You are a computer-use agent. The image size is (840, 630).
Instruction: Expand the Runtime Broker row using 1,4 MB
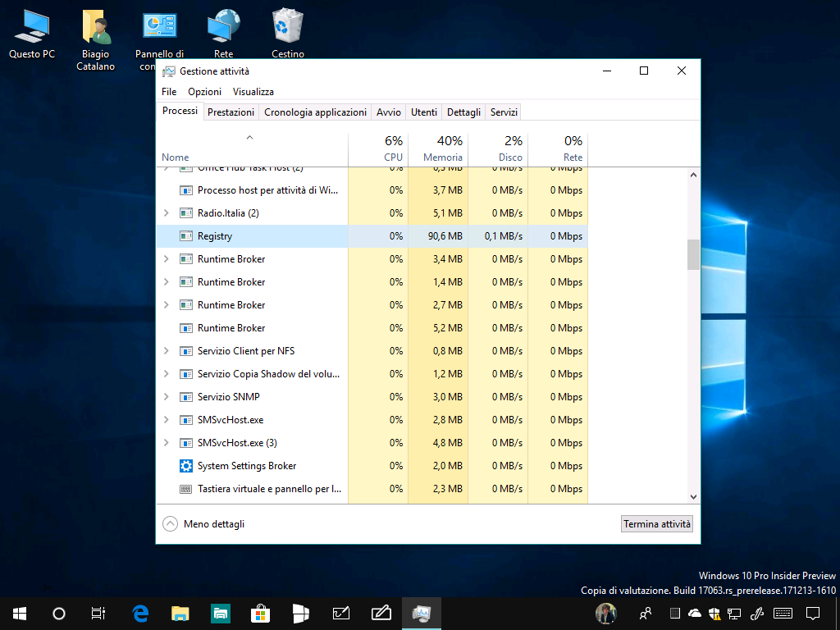[x=166, y=282]
